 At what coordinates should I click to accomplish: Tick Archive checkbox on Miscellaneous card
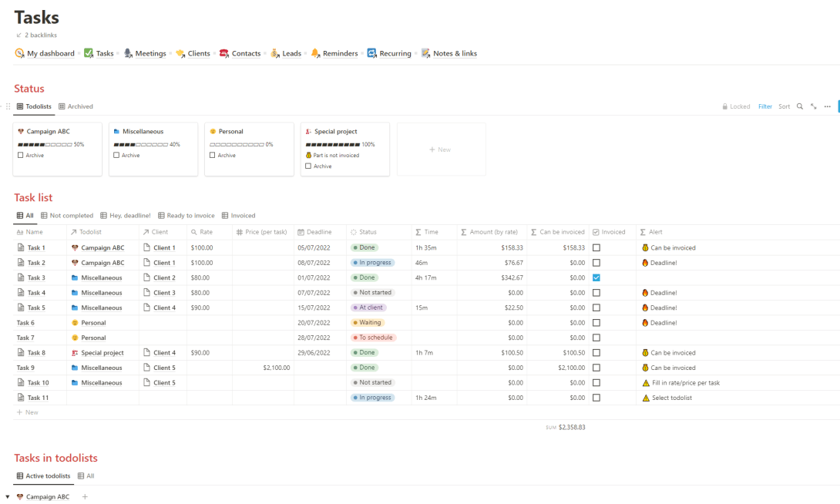116,156
